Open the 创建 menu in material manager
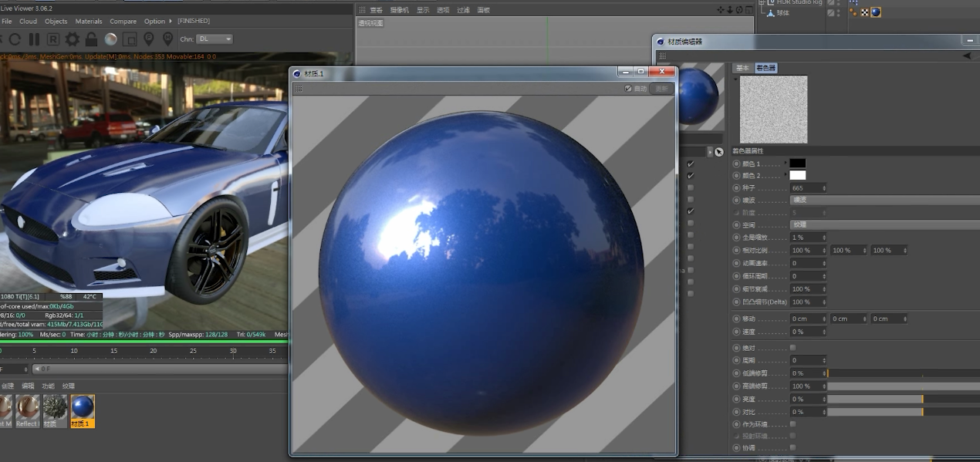This screenshot has width=980, height=462. pyautogui.click(x=8, y=386)
